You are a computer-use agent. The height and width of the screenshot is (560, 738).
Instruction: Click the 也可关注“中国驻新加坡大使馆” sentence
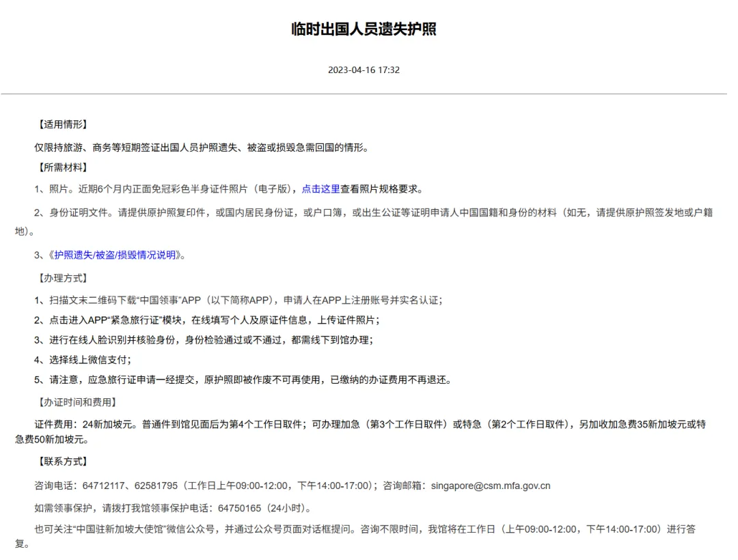pyautogui.click(x=355, y=537)
